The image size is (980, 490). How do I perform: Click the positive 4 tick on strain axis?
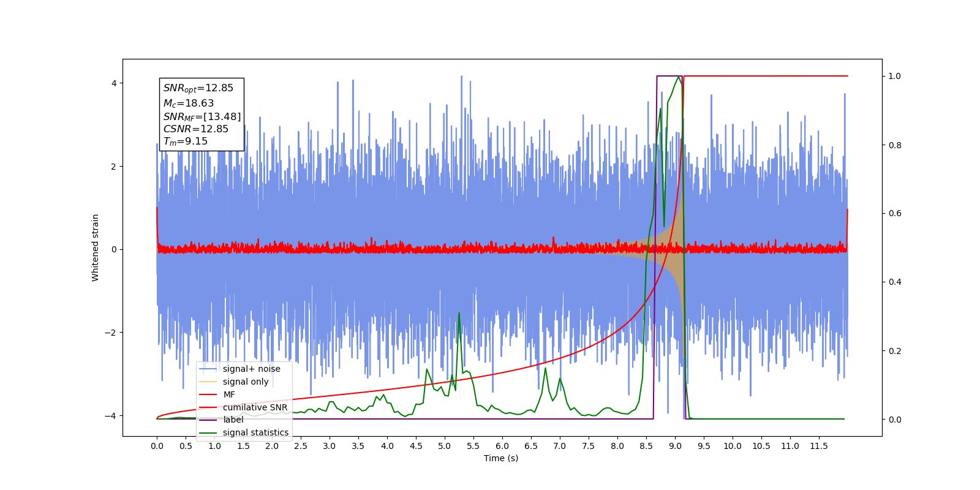113,83
